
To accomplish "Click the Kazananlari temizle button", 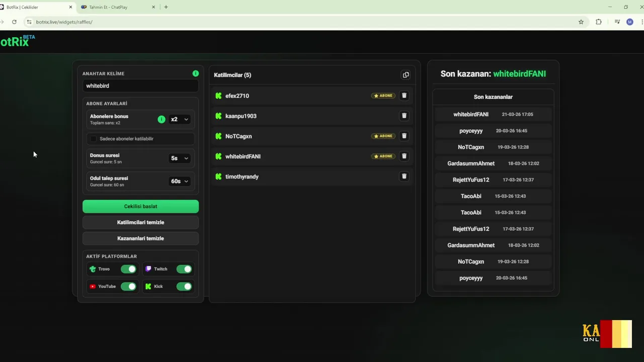I will (140, 238).
